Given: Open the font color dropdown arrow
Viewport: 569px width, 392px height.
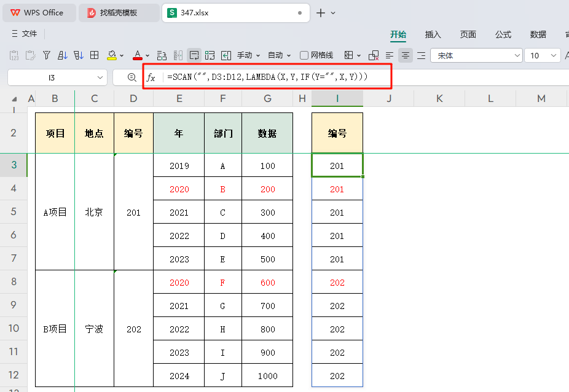Looking at the screenshot, I should [147, 55].
